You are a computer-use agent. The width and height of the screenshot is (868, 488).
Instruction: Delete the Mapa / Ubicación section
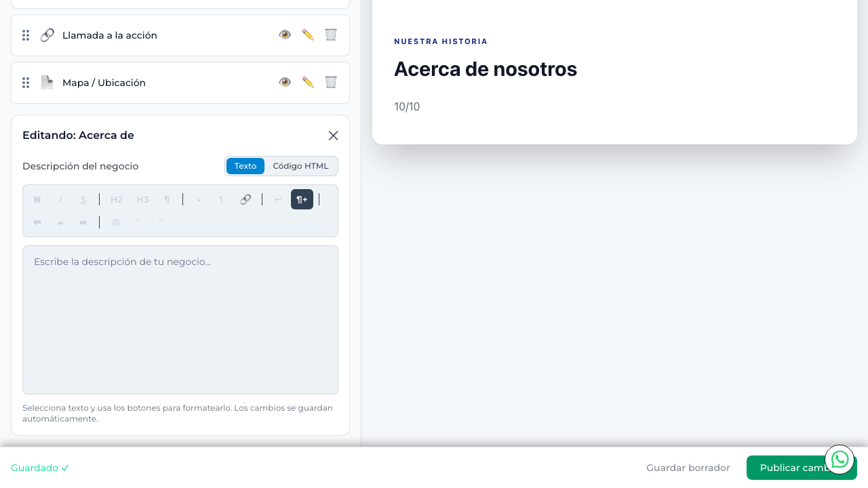coord(331,82)
